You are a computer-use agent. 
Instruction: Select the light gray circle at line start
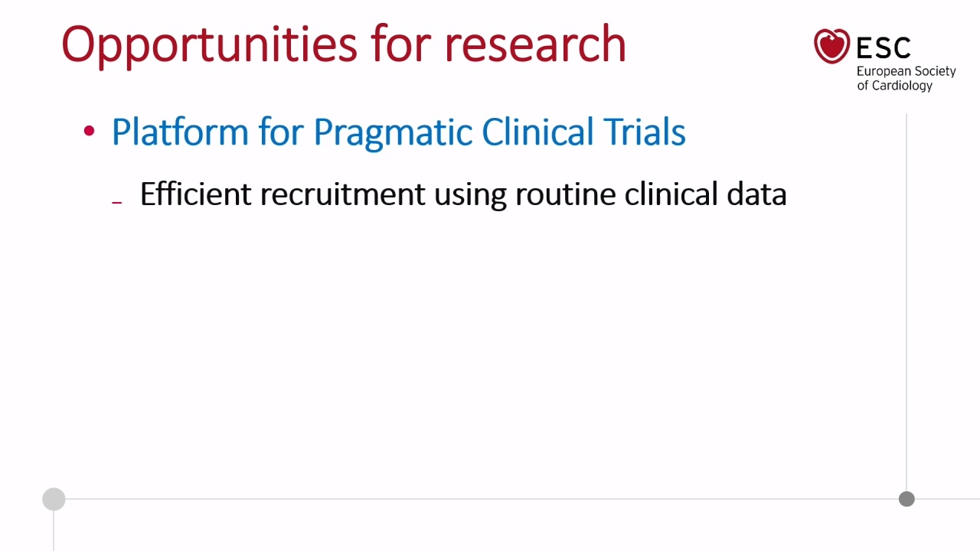[54, 500]
